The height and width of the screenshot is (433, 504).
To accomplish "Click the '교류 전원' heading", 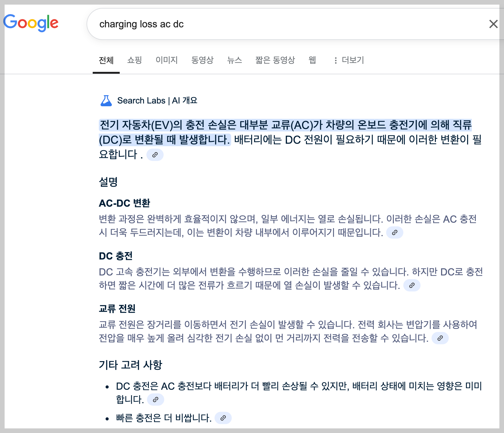I will coord(117,309).
